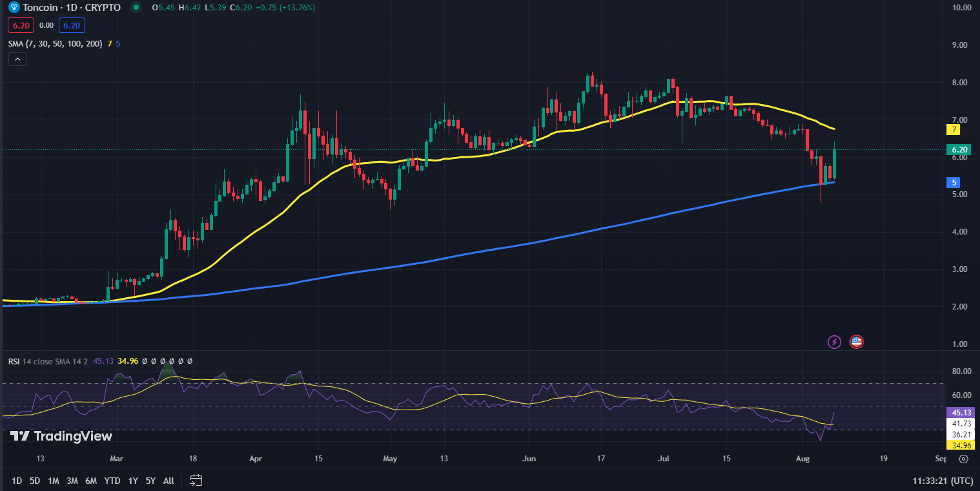Select the 1D date range

click(x=17, y=481)
